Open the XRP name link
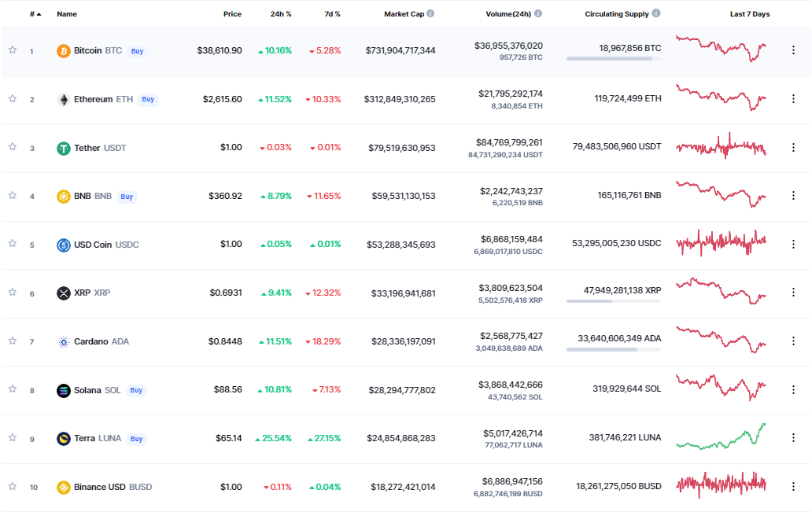Screen dimensions: 812x512 (92, 293)
